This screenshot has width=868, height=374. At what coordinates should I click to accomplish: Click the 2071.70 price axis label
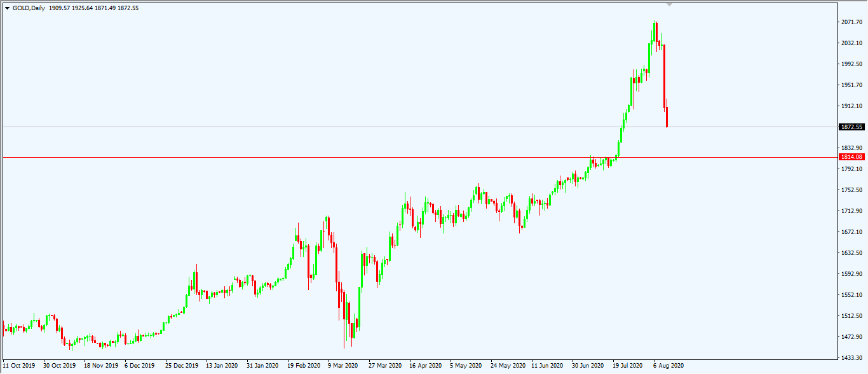851,22
